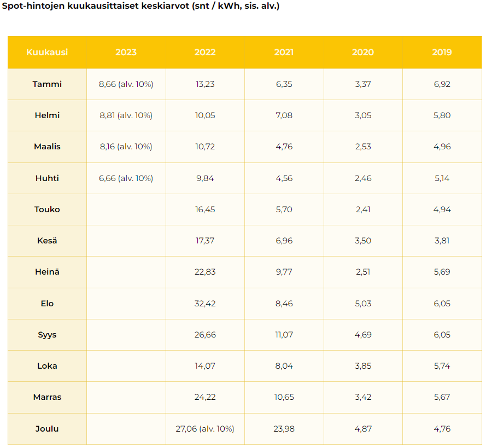
Task: Click the 2019 column header
Action: pyautogui.click(x=442, y=53)
